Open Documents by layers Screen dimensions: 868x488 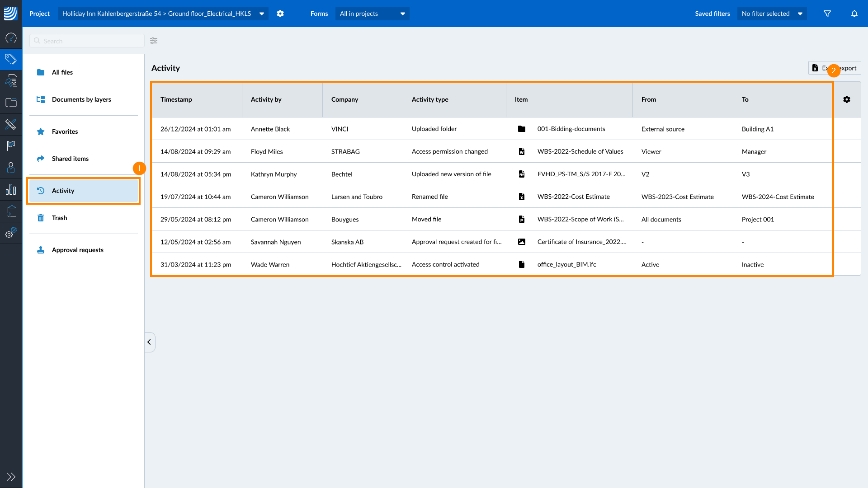(84, 99)
